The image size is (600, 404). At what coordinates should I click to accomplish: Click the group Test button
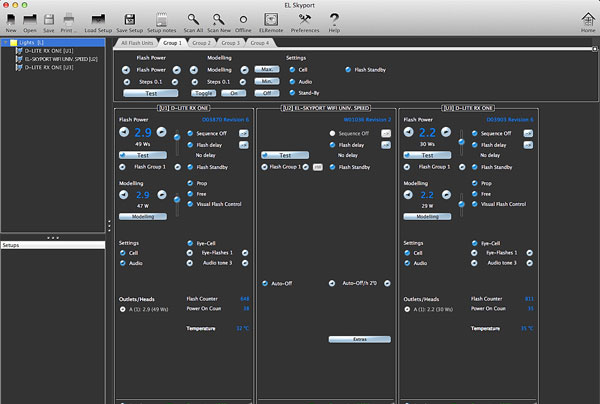click(151, 93)
